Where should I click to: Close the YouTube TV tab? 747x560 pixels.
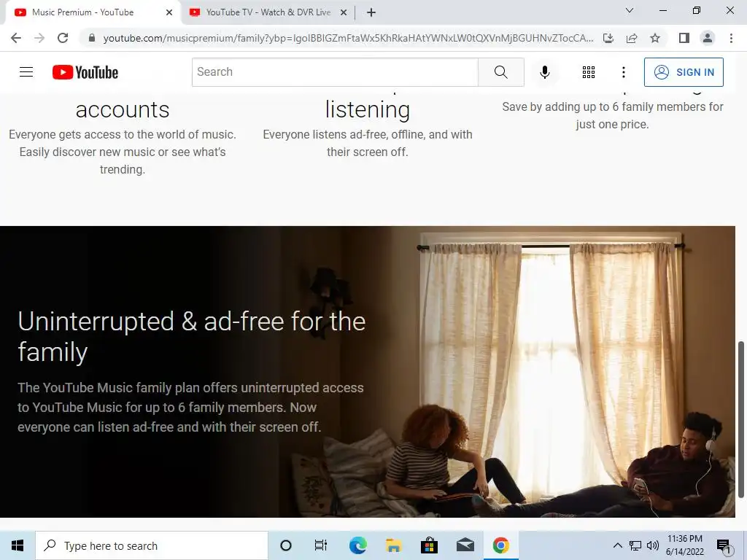tap(344, 12)
